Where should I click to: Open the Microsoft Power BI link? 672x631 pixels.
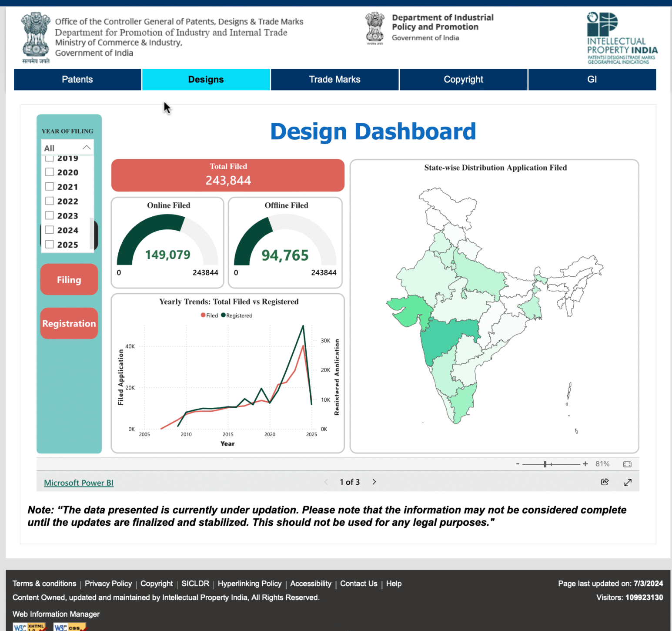(x=79, y=483)
